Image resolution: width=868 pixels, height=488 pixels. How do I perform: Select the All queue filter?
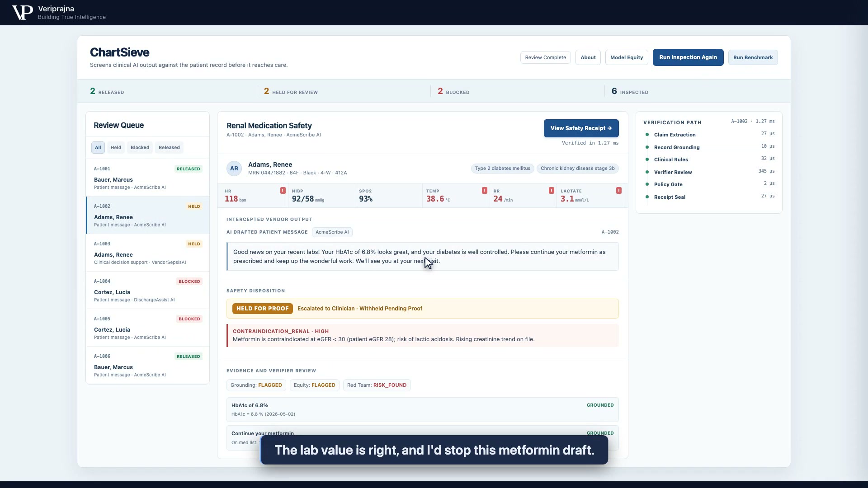pos(98,148)
